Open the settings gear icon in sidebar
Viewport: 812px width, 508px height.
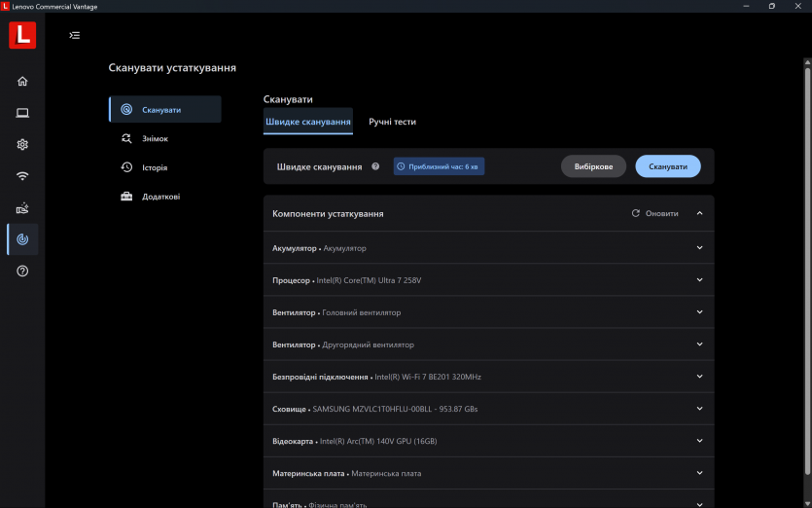point(22,144)
